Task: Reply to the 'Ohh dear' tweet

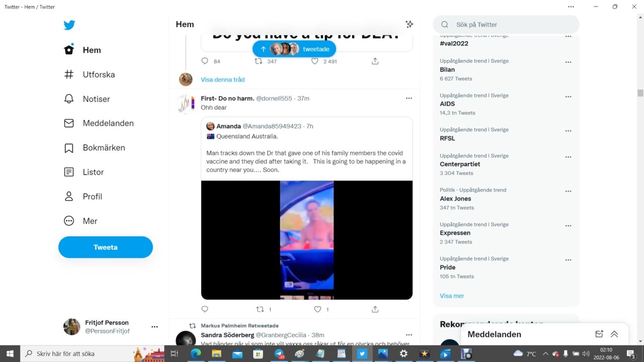Action: coord(205,309)
